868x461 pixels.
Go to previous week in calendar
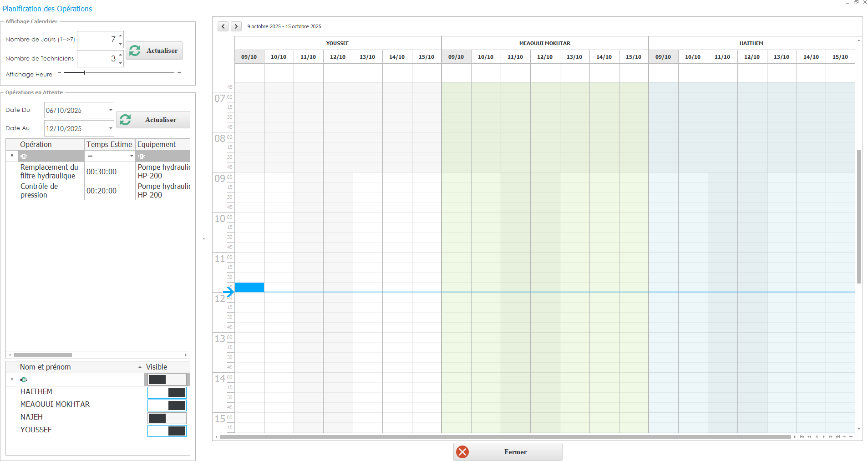(223, 26)
